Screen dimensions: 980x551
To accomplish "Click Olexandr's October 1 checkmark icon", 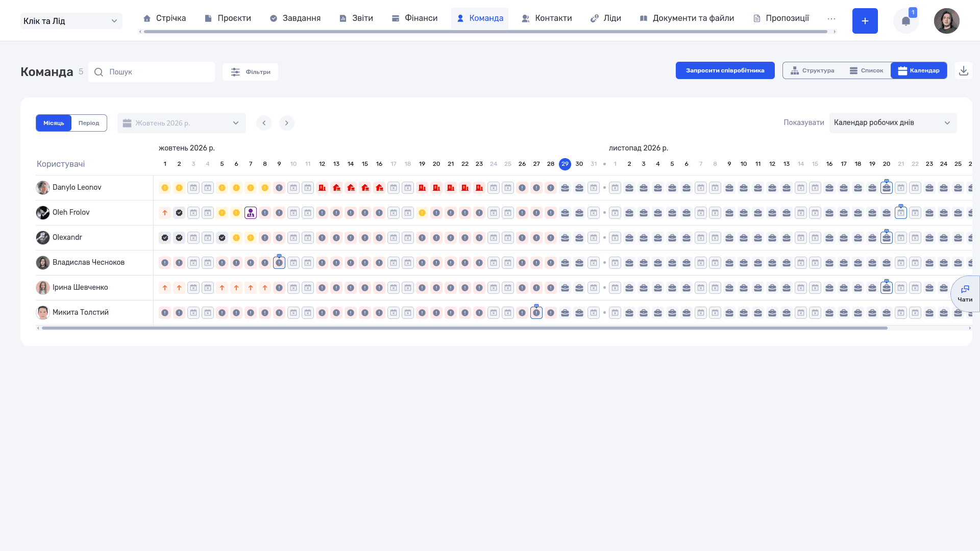I will point(165,238).
